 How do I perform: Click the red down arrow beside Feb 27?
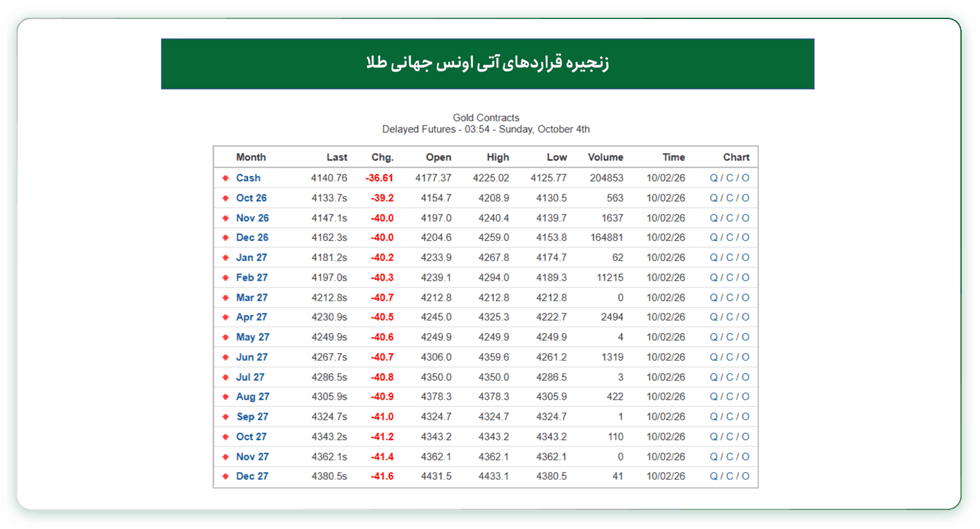pos(225,278)
